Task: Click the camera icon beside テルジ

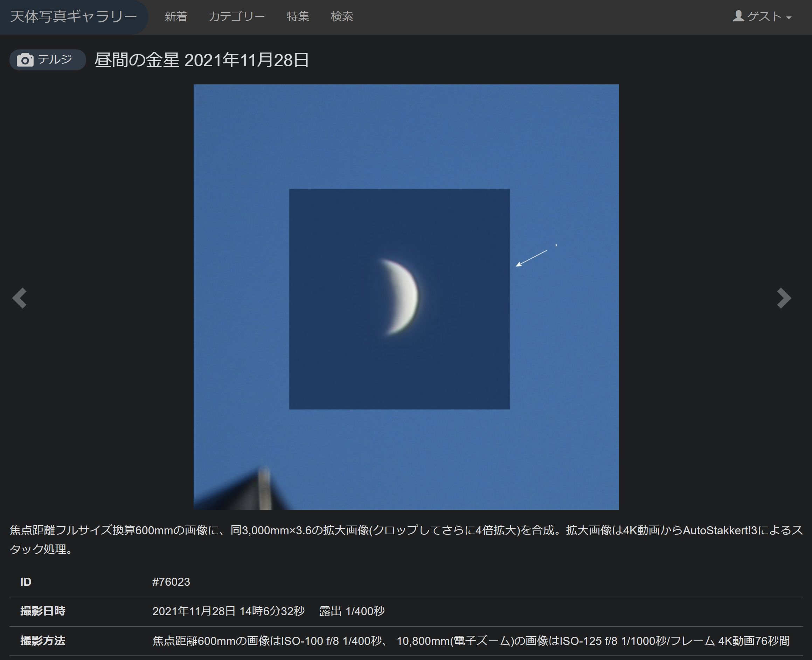Action: [x=25, y=60]
